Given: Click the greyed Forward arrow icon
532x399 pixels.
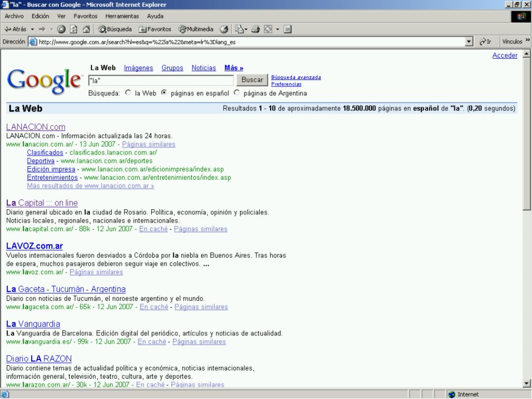Looking at the screenshot, I should (42, 29).
